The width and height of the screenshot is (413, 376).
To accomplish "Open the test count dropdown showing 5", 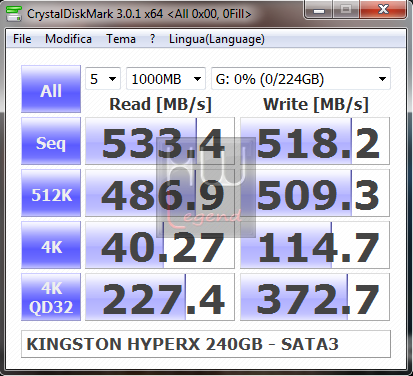I will [103, 79].
